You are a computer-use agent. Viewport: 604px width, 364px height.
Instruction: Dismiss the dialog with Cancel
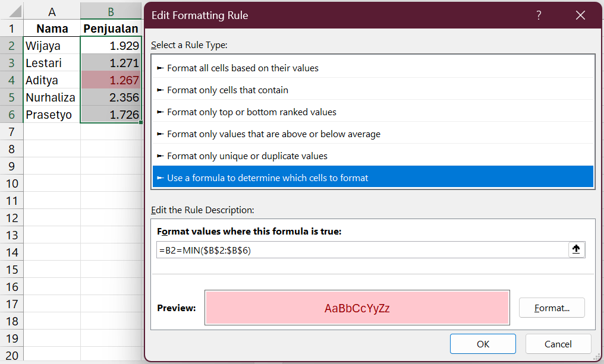558,343
